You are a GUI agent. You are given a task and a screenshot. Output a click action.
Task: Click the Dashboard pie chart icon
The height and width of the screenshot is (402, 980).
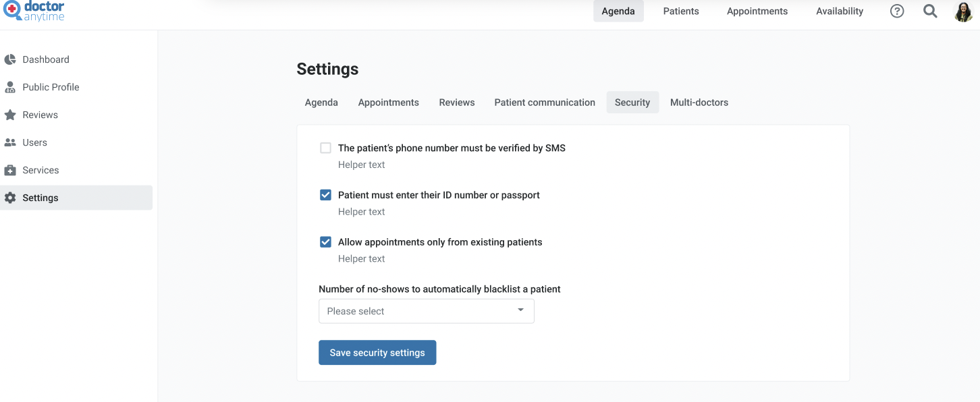(10, 59)
